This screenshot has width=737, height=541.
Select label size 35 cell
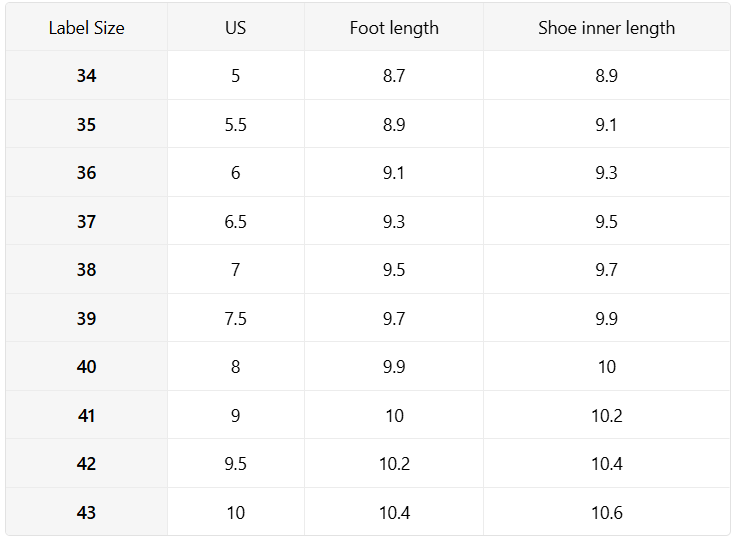pyautogui.click(x=87, y=125)
